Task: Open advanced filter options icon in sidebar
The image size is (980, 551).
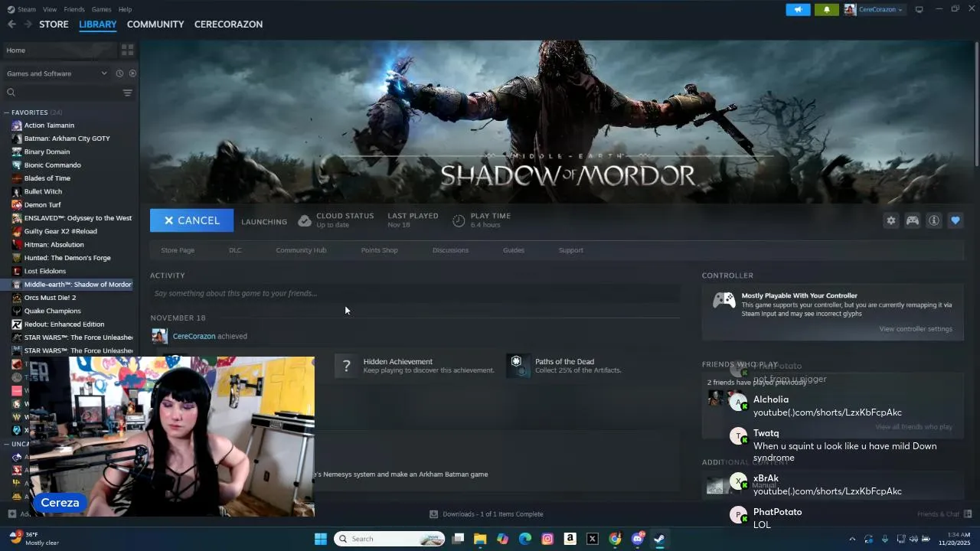Action: click(127, 93)
